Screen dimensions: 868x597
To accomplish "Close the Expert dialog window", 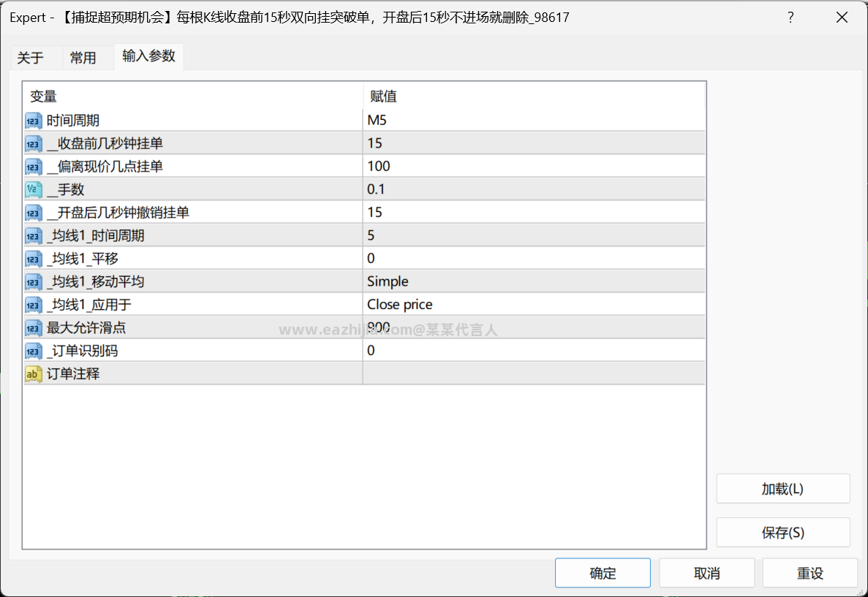I will click(842, 17).
